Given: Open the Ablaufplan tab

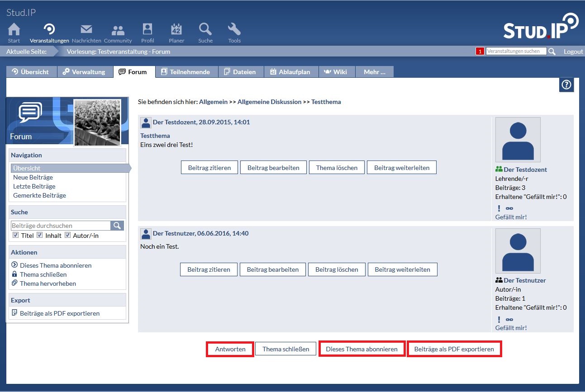Looking at the screenshot, I should 291,72.
